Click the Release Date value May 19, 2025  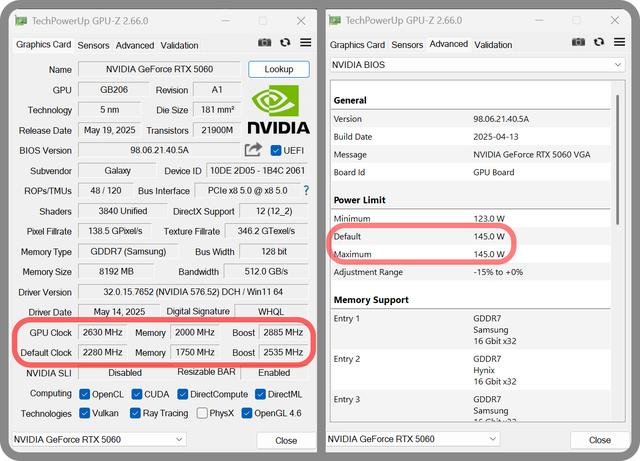pos(110,130)
